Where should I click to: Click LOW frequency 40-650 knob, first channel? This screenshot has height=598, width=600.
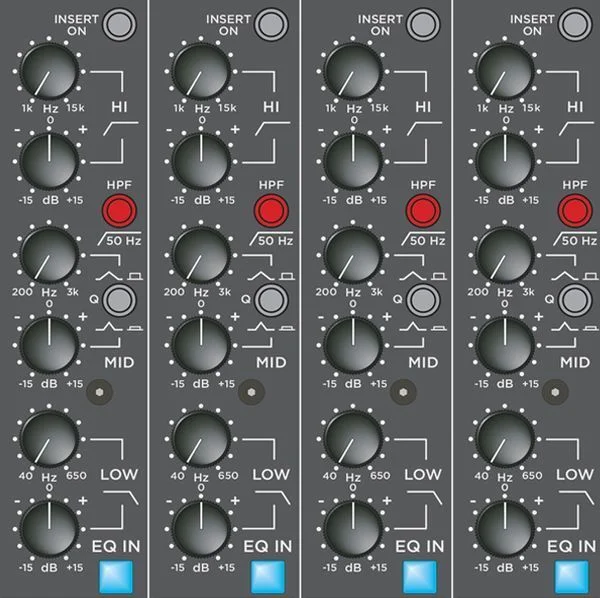[x=49, y=438]
